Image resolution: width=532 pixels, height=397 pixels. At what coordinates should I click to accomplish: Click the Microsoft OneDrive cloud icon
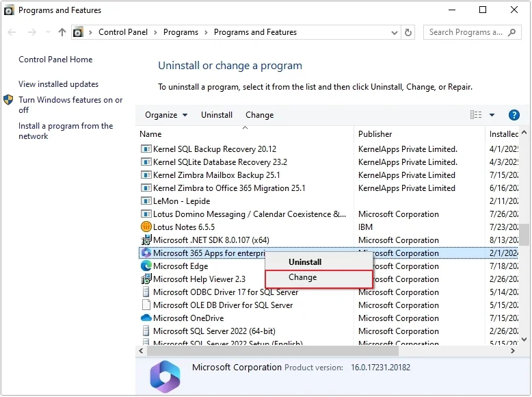pos(146,318)
